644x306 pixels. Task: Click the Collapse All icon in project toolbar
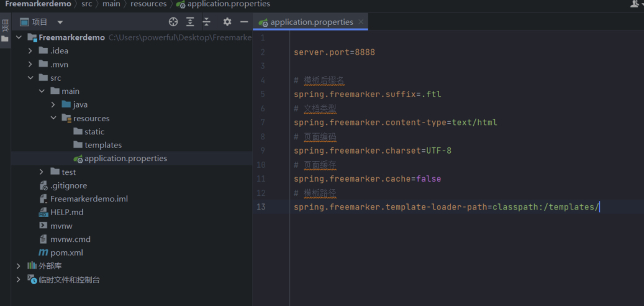[x=206, y=22]
